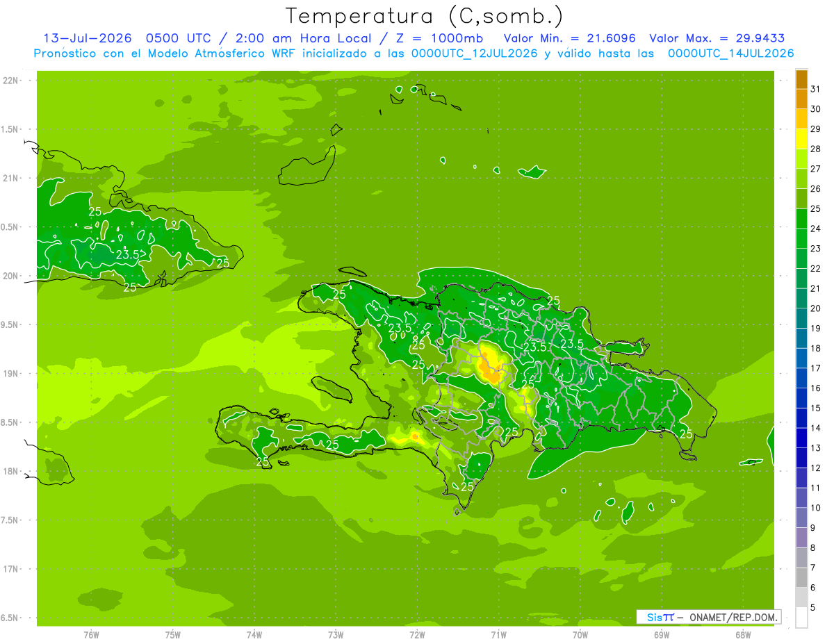Click the 75W longitude axis label

click(173, 635)
